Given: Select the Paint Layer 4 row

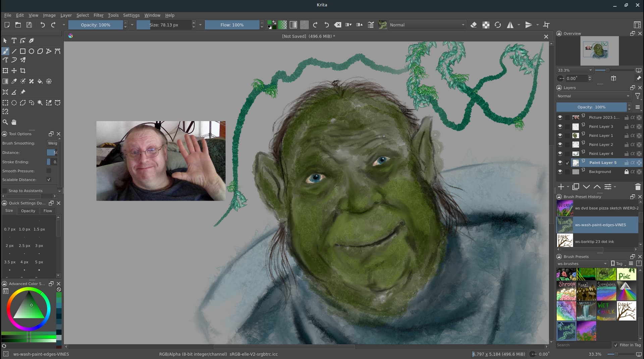Looking at the screenshot, I should (599, 154).
